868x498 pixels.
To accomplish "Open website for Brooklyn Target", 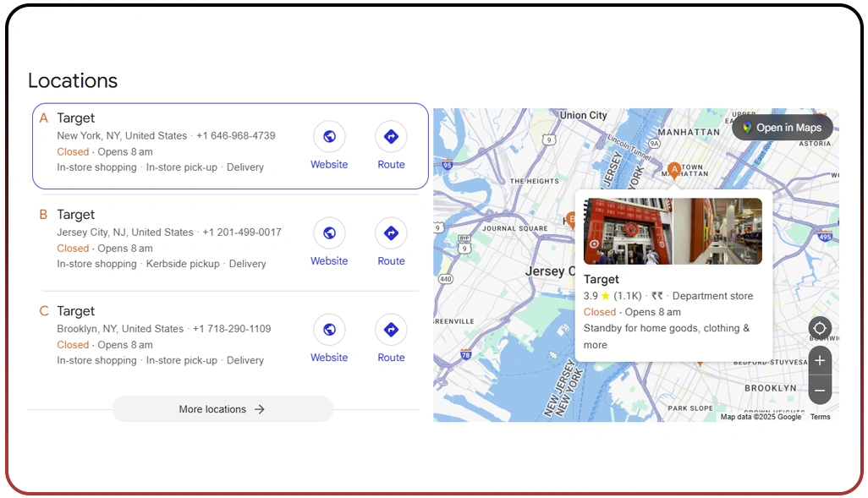I will [329, 329].
